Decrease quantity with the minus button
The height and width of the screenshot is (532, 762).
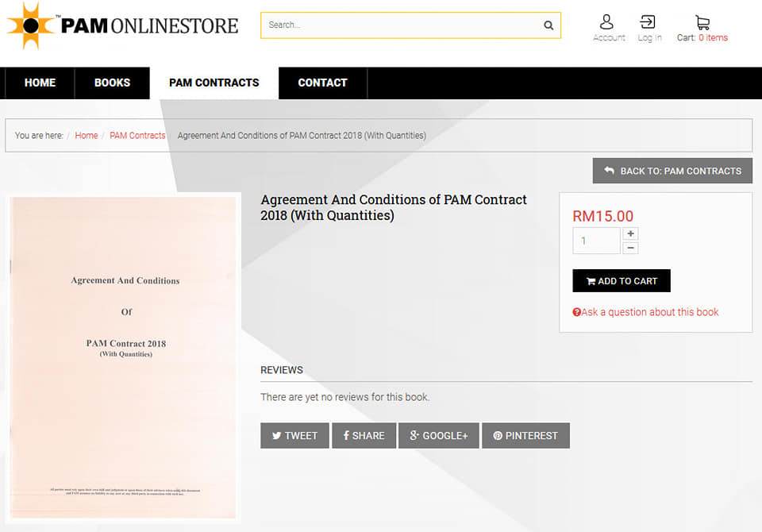(x=630, y=248)
